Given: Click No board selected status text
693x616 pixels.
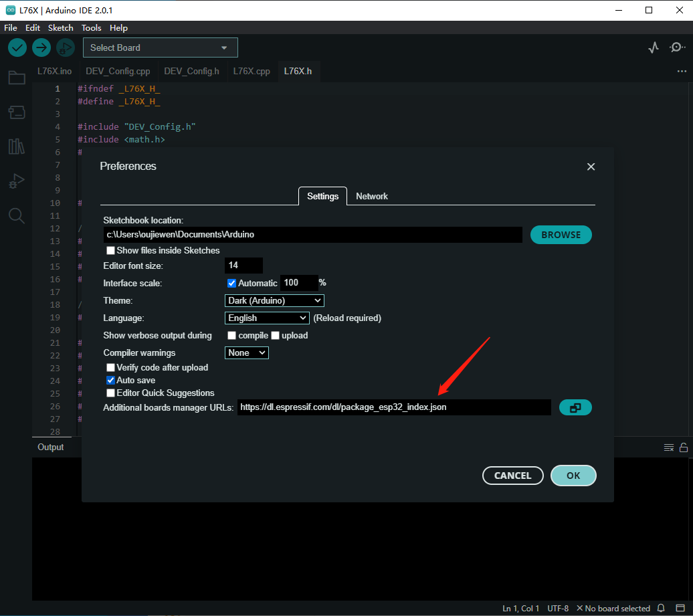Looking at the screenshot, I should pyautogui.click(x=613, y=609).
